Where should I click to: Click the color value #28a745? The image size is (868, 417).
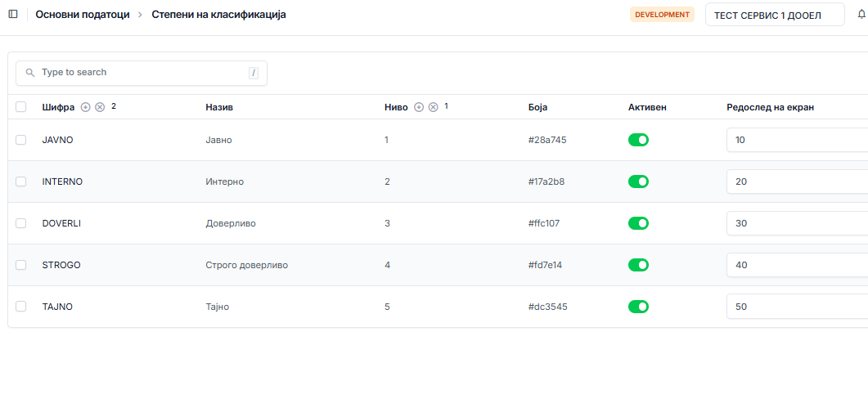coord(547,140)
